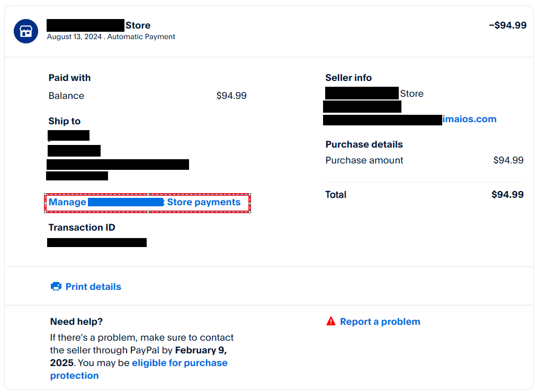Click the Ship to heading

(x=65, y=121)
